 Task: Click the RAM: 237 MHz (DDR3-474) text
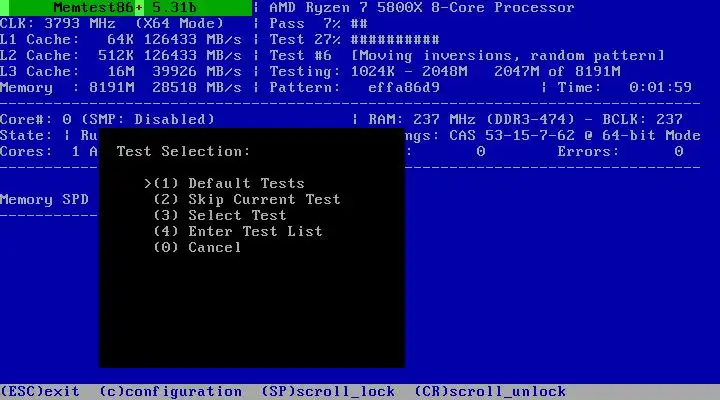472,119
